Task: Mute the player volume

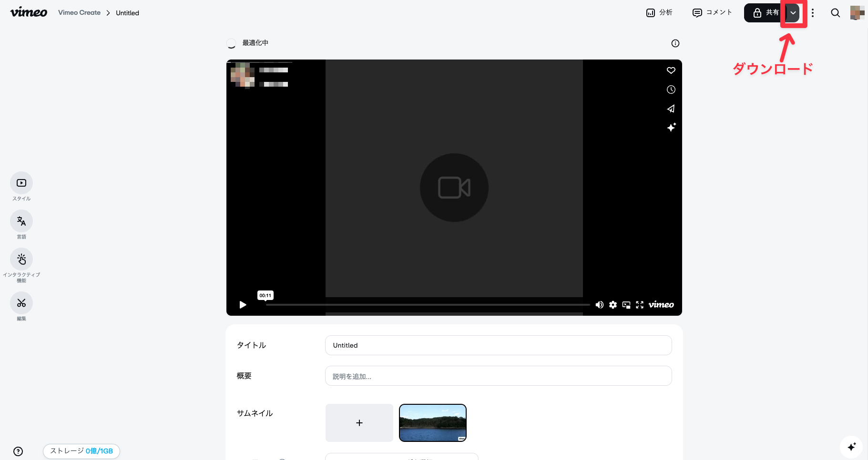Action: coord(600,305)
